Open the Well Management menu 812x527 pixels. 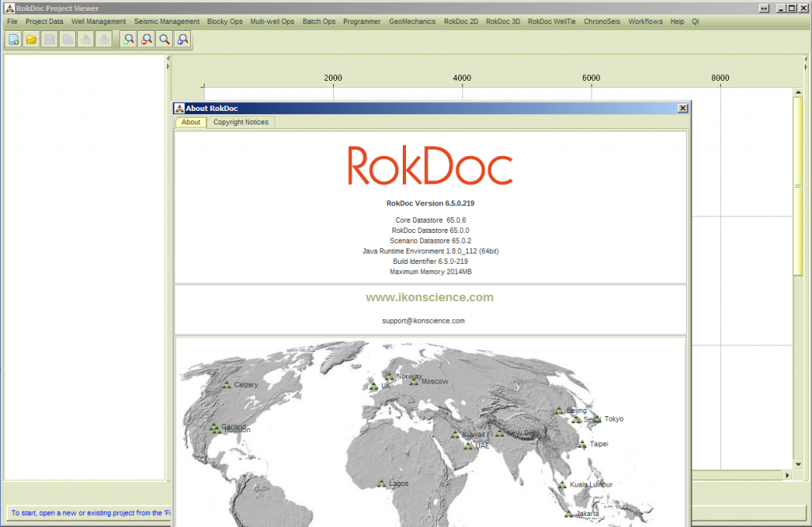pyautogui.click(x=98, y=21)
